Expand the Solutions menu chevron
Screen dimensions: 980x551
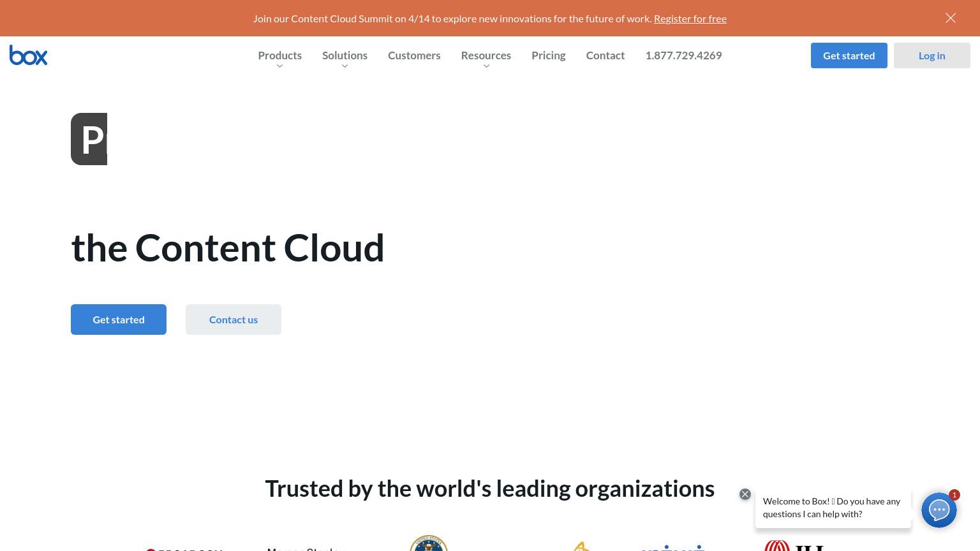pyautogui.click(x=345, y=66)
